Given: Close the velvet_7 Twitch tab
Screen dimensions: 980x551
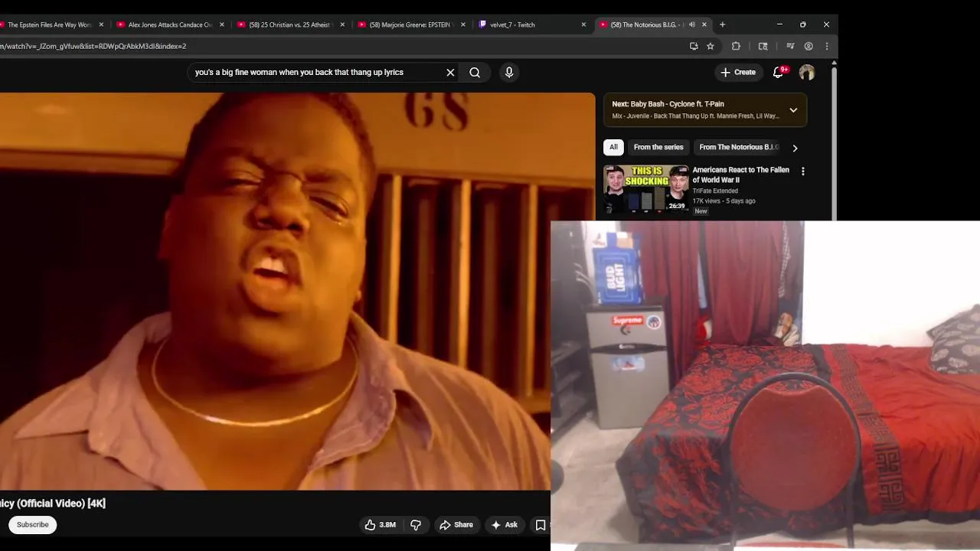Looking at the screenshot, I should point(583,24).
